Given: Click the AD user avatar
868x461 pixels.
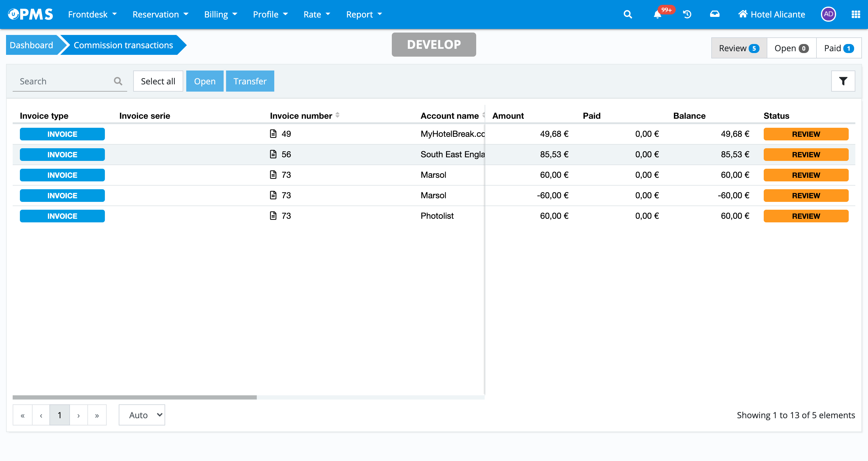Looking at the screenshot, I should click(828, 14).
